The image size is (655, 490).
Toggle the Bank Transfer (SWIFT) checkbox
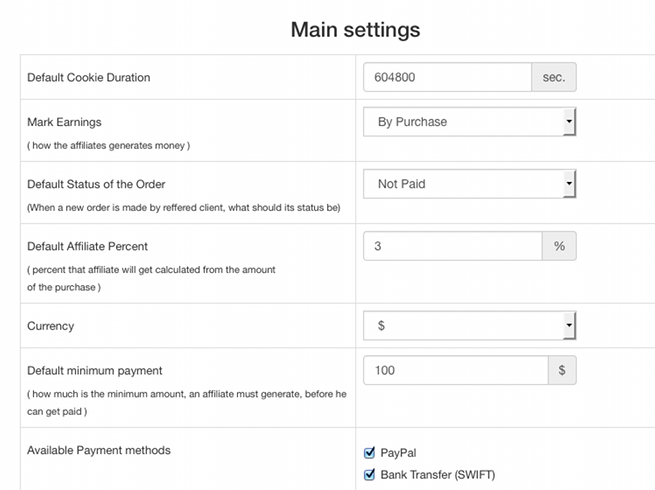pos(369,475)
